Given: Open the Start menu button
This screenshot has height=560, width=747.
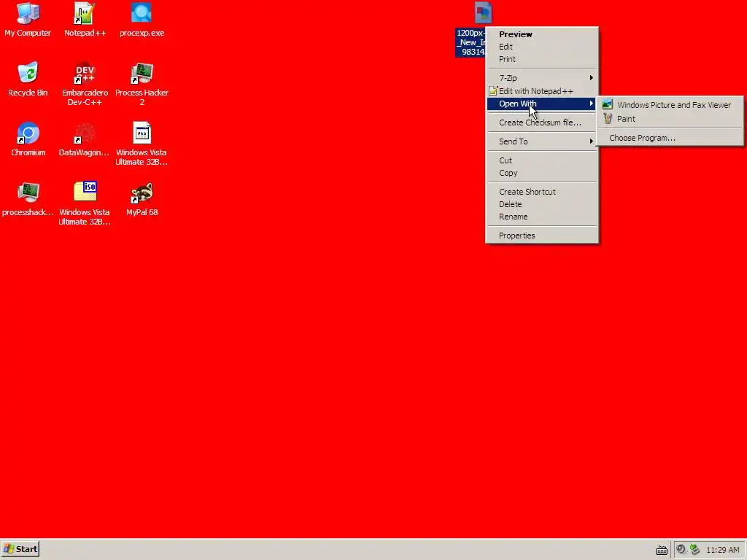Looking at the screenshot, I should click(20, 549).
